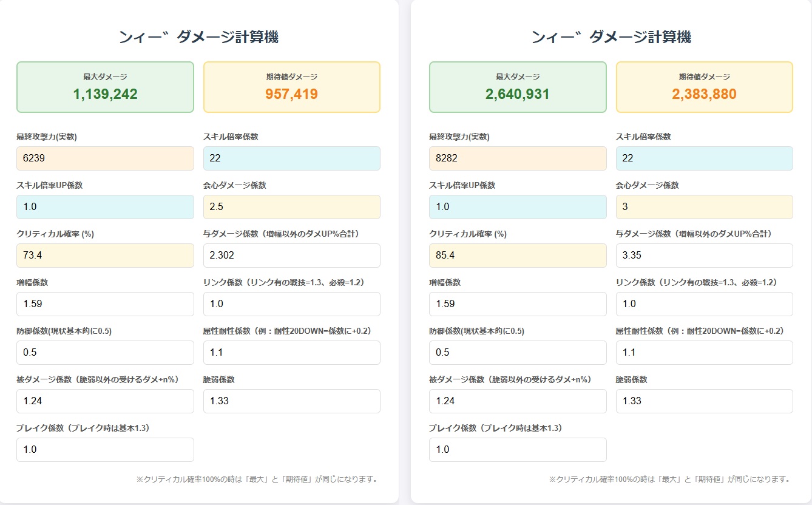Click 属性耐性係数 field in the right calculator
This screenshot has height=505, width=812.
(x=704, y=353)
